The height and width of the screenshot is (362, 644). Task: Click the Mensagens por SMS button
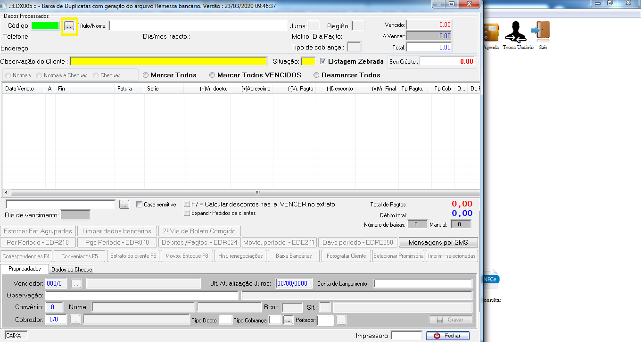(438, 242)
